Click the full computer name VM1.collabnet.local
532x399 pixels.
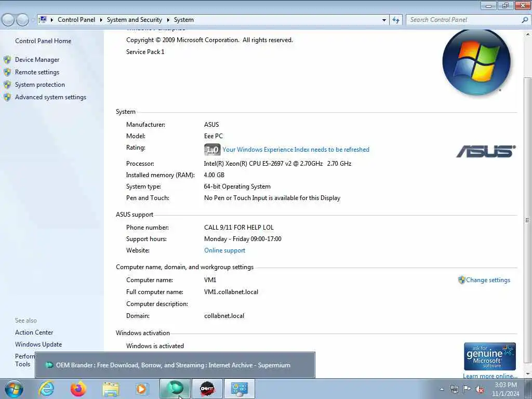[x=231, y=292]
